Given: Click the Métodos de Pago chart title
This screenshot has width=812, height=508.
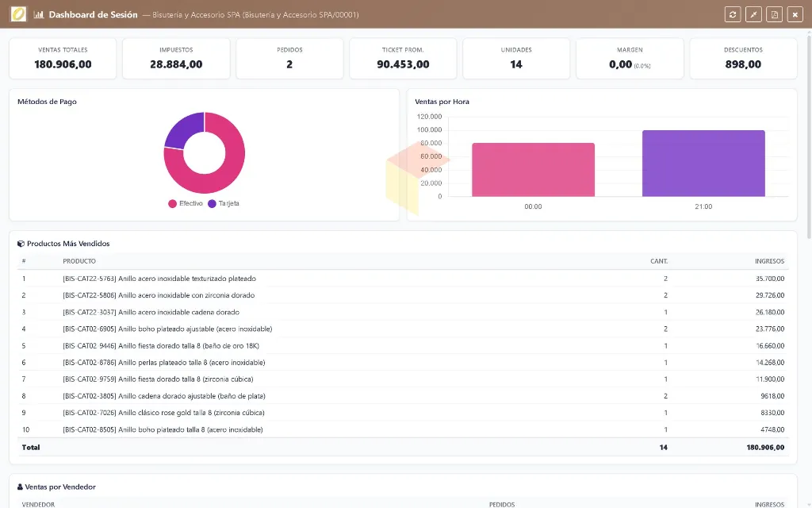Looking at the screenshot, I should (47, 102).
